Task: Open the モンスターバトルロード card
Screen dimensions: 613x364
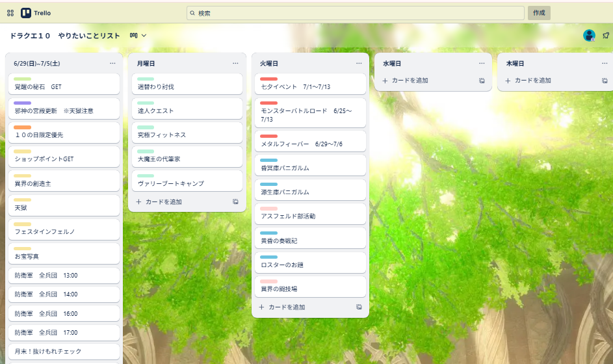Action: pyautogui.click(x=311, y=112)
